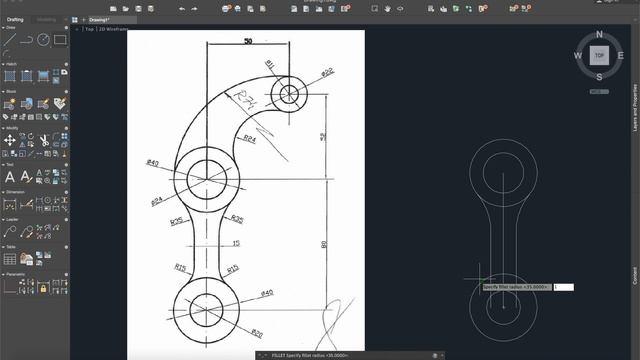Select the Polyline tool
The height and width of the screenshot is (360, 640).
pyautogui.click(x=27, y=40)
